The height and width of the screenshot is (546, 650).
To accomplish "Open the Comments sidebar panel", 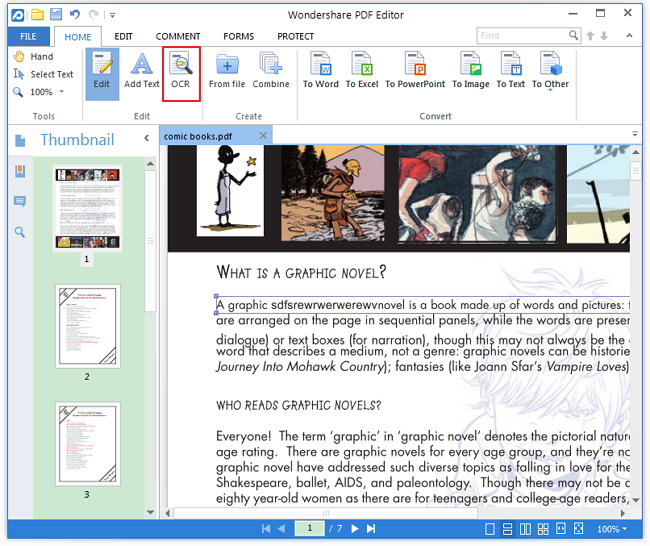I will pyautogui.click(x=20, y=201).
